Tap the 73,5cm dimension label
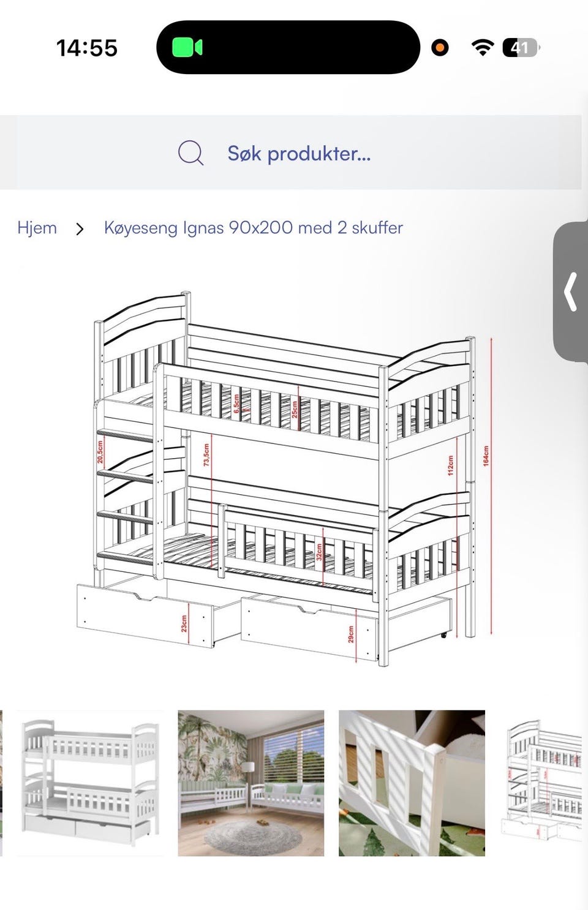The width and height of the screenshot is (588, 910). coord(206,455)
